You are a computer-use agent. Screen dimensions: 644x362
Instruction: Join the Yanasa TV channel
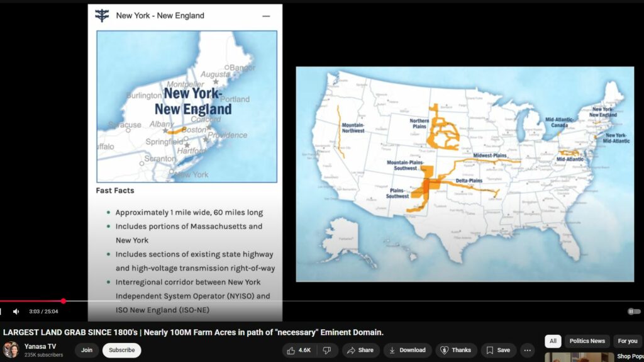(x=87, y=350)
